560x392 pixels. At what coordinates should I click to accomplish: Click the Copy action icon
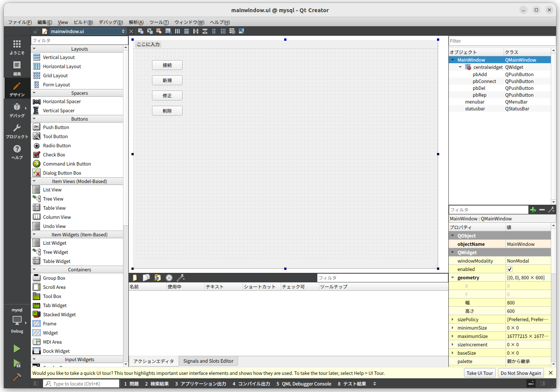(146, 278)
